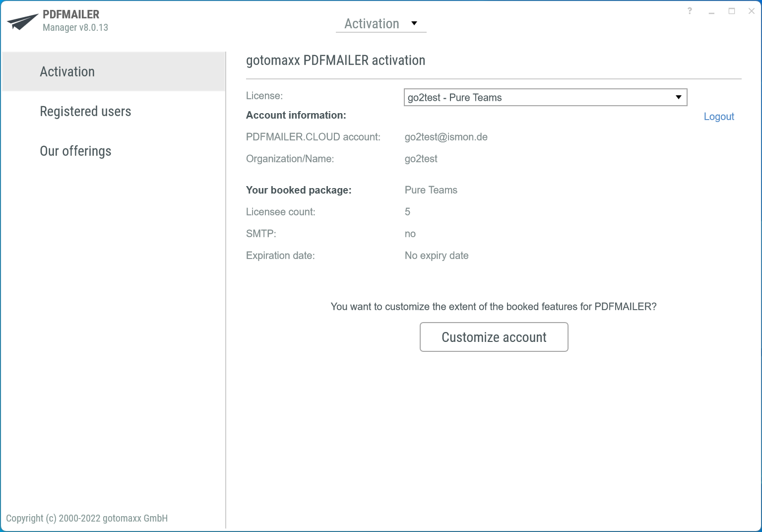Click the customize features question text
Image resolution: width=762 pixels, height=532 pixels.
click(494, 307)
